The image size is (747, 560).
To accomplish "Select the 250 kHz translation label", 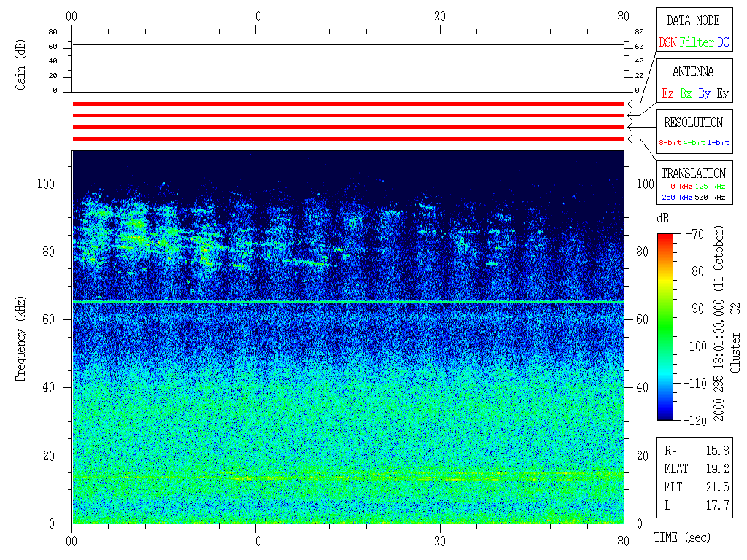I will click(676, 198).
